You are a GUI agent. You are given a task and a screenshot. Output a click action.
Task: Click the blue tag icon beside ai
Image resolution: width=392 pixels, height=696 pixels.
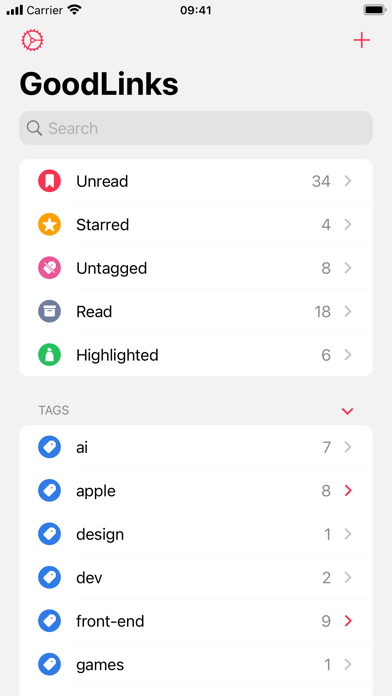49,447
